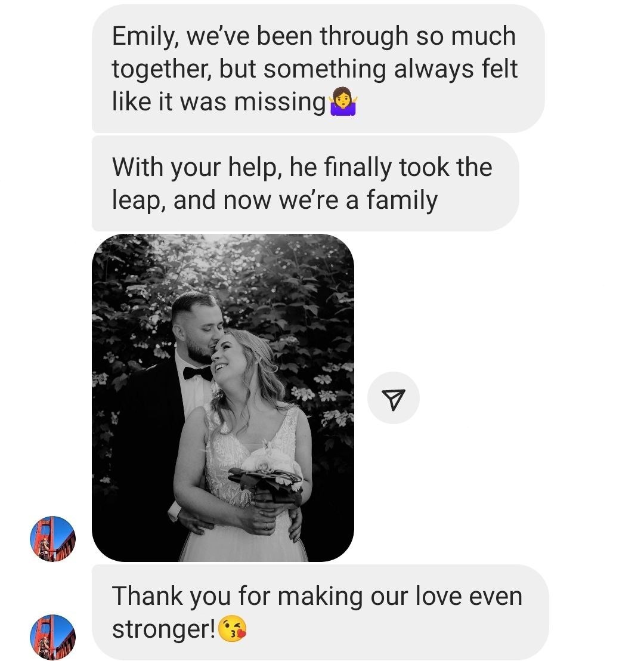
Task: Open sender's bridge avatar next to wedding photo
Action: point(52,539)
